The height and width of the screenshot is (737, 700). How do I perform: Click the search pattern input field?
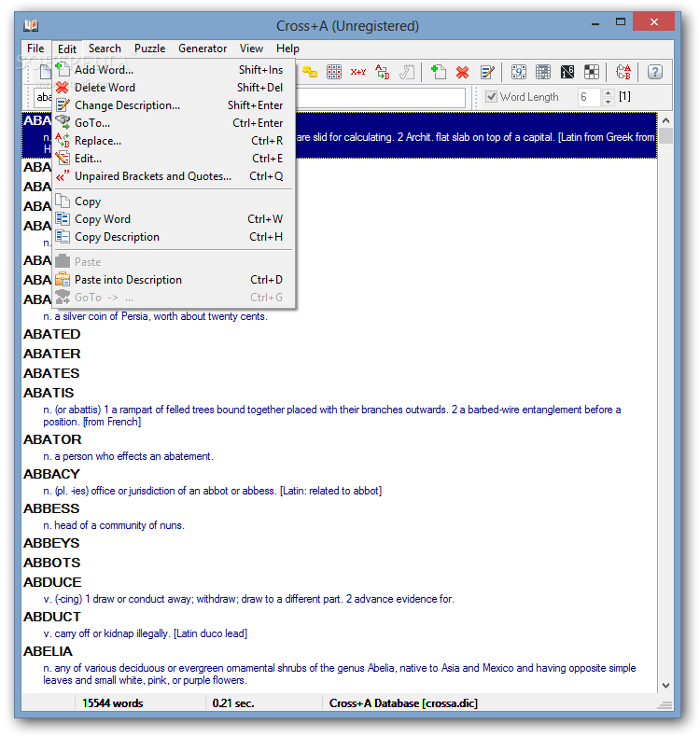[x=381, y=97]
